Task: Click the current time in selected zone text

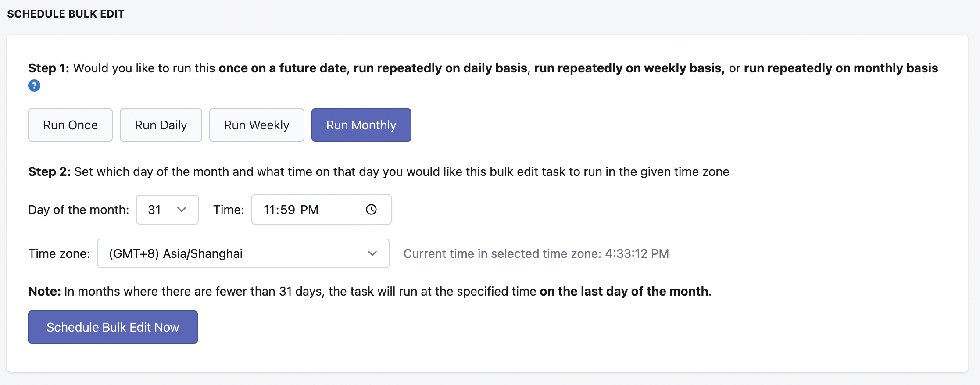Action: click(536, 253)
